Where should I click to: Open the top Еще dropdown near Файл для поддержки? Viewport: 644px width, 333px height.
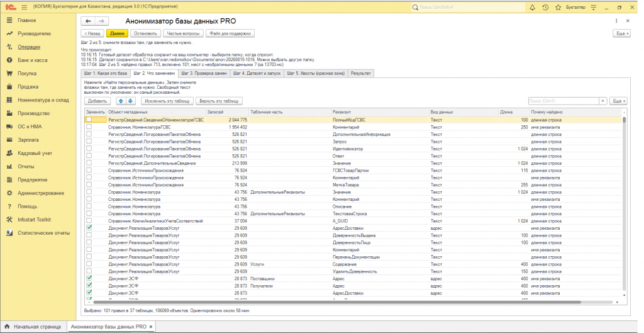622,33
